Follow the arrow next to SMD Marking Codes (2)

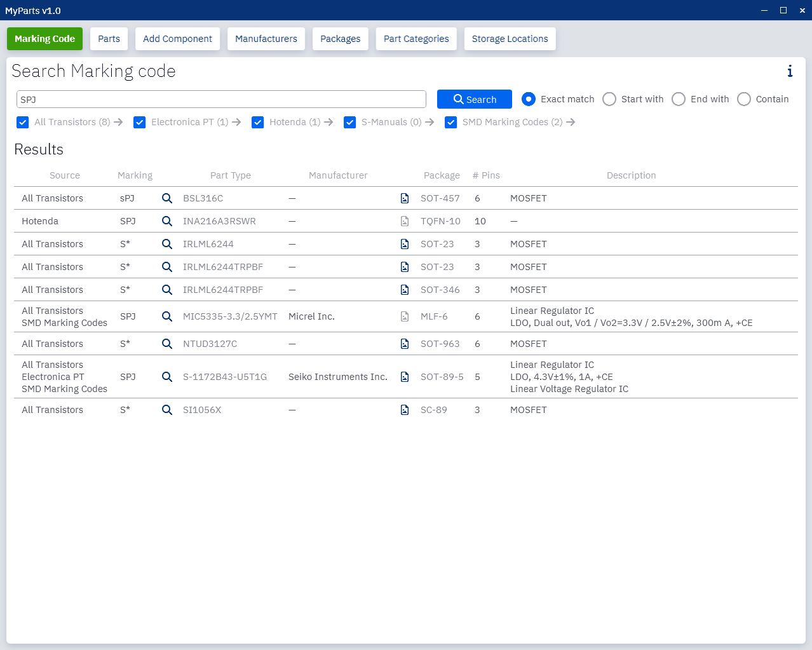point(571,122)
